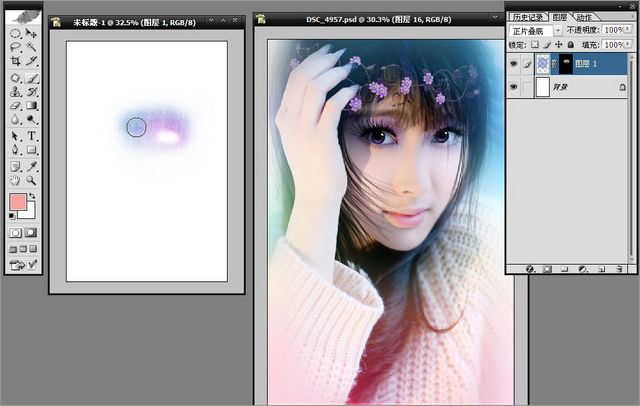Click the 填充 100% value field
The height and width of the screenshot is (406, 640).
tap(613, 44)
